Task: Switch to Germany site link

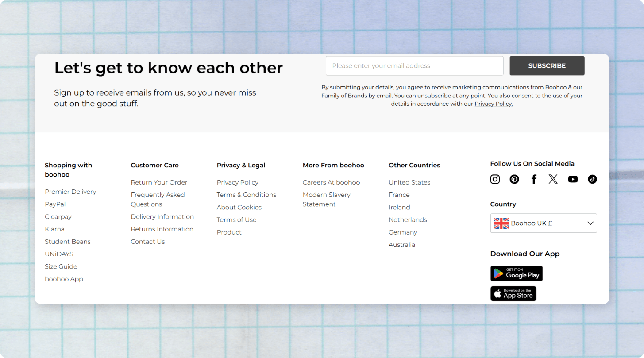Action: [403, 232]
